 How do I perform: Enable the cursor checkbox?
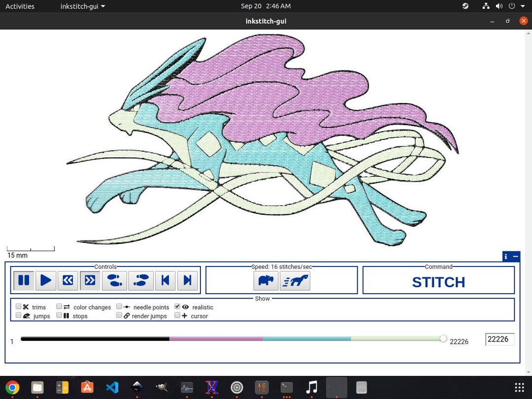[x=177, y=315]
